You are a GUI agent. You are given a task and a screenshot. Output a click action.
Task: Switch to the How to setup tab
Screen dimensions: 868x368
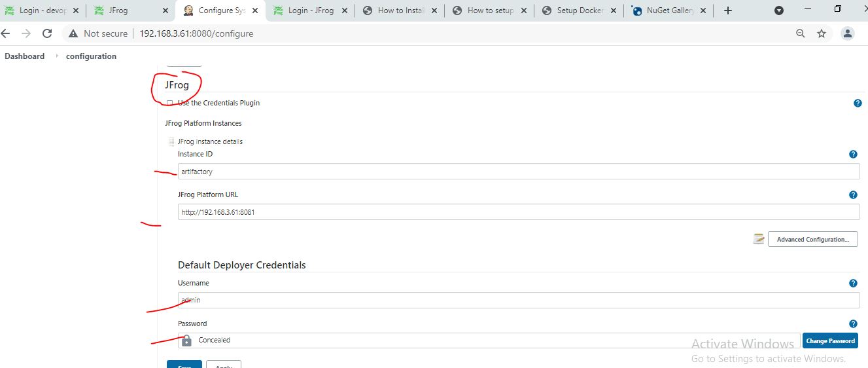(490, 10)
